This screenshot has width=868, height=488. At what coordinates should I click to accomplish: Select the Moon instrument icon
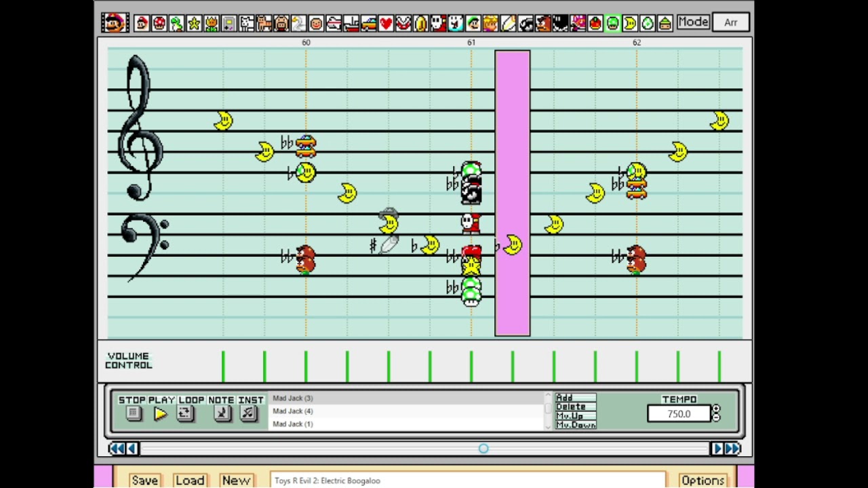pos(630,23)
